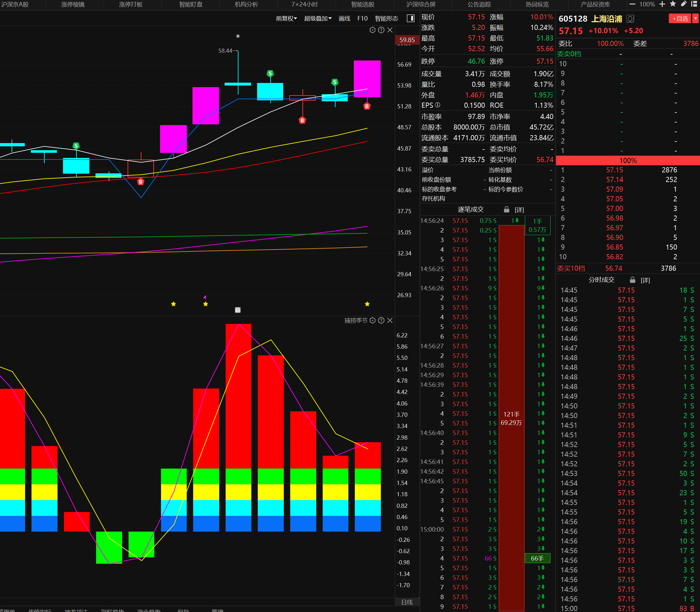Click the 画线 drawing tool button
700x612 pixels.
pos(344,18)
